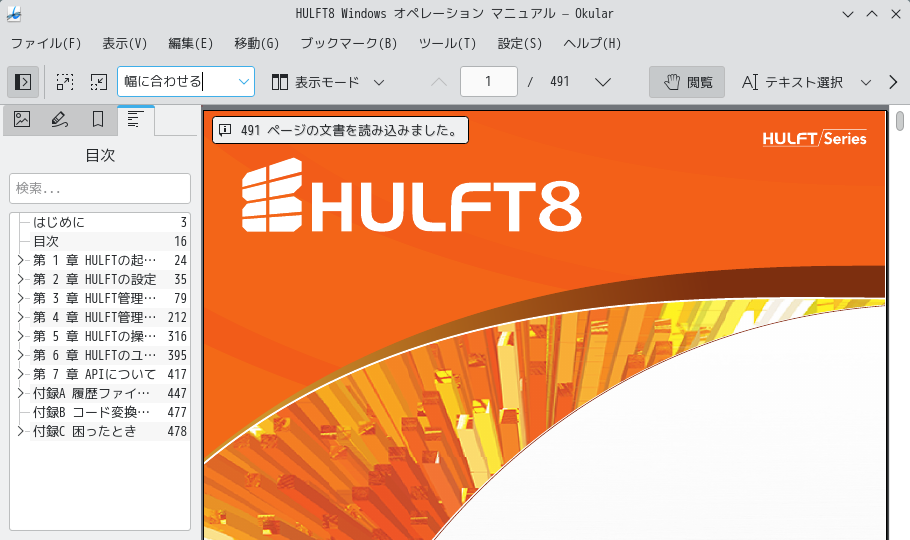
Task: Maximize the Okular window
Action: tap(872, 14)
